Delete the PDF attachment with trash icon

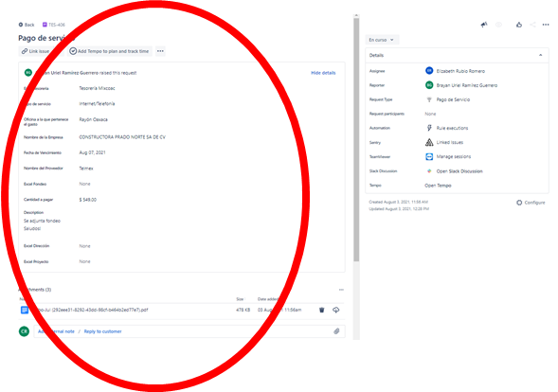coord(322,310)
